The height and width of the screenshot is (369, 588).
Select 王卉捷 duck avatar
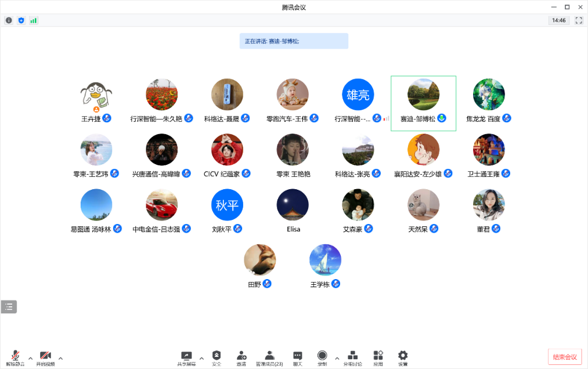pos(96,95)
